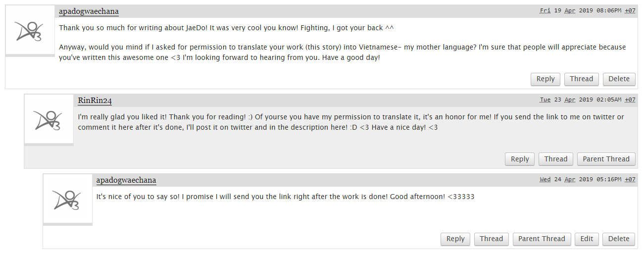
Task: Open Thread for the first comment
Action: tap(581, 79)
